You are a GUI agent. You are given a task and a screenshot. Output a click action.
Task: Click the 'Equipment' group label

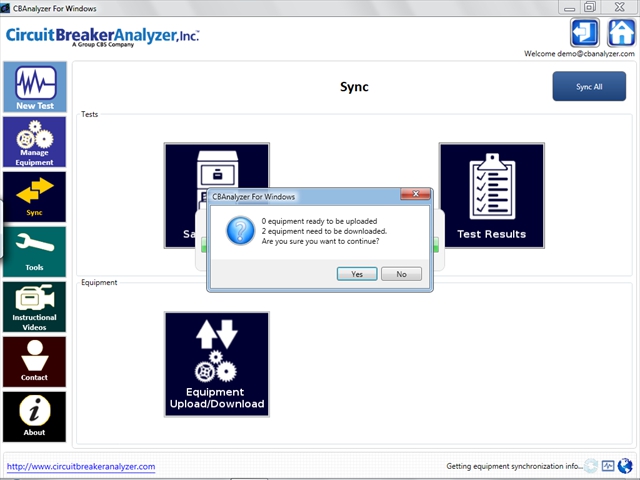pyautogui.click(x=99, y=282)
